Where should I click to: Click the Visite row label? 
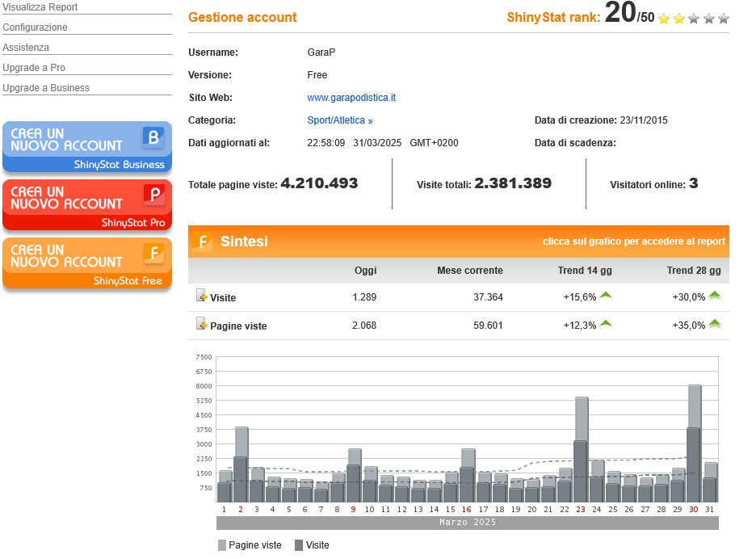coord(223,298)
